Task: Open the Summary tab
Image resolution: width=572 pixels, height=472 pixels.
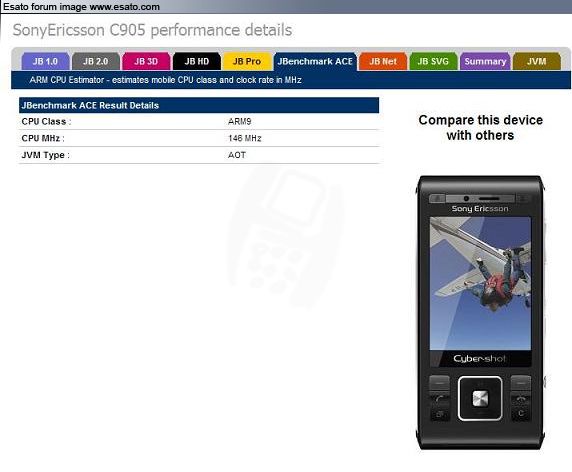Action: tap(485, 61)
